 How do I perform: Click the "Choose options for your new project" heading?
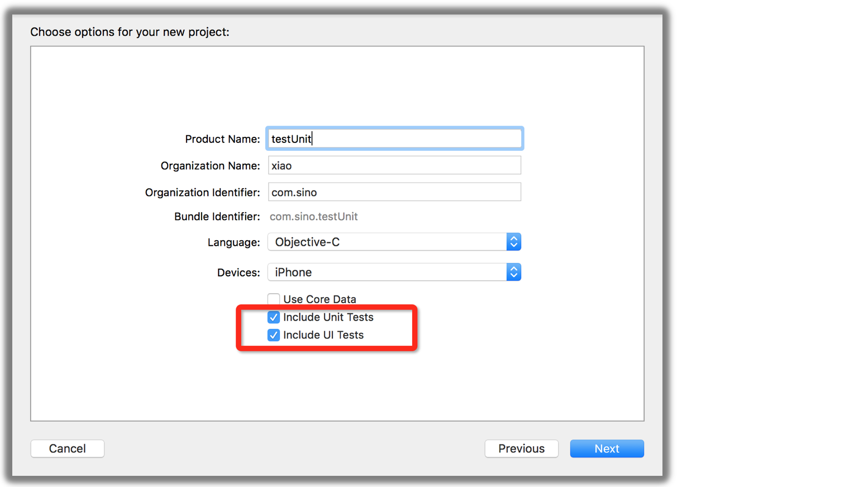[130, 32]
